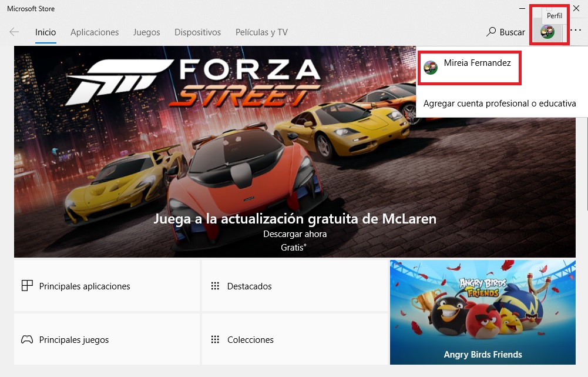
Task: Switch to the Aplicaciones tab
Action: pyautogui.click(x=95, y=32)
